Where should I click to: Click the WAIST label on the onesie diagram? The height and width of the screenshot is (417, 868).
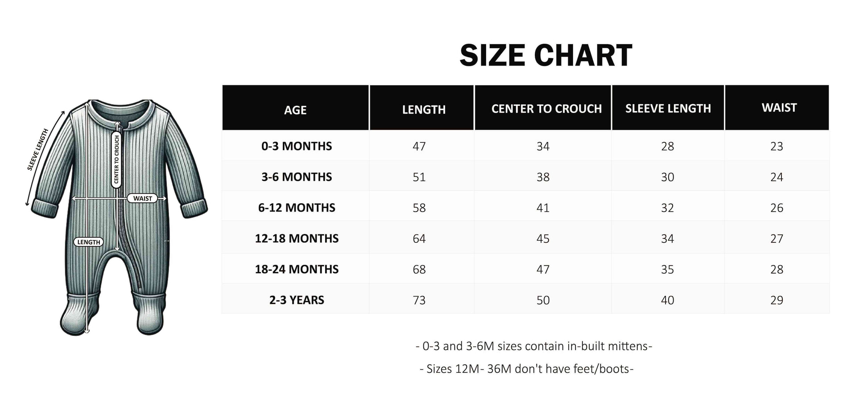click(x=142, y=198)
